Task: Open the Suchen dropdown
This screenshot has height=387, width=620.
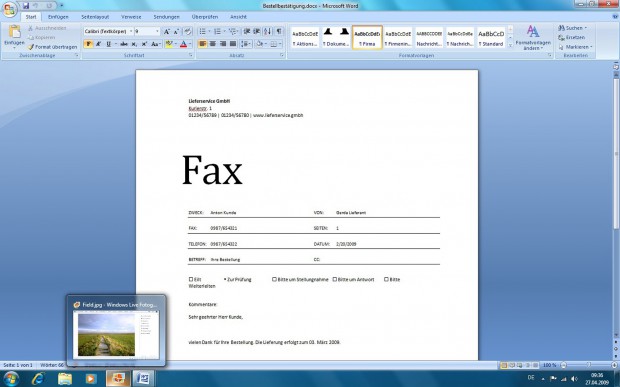Action: coord(586,28)
